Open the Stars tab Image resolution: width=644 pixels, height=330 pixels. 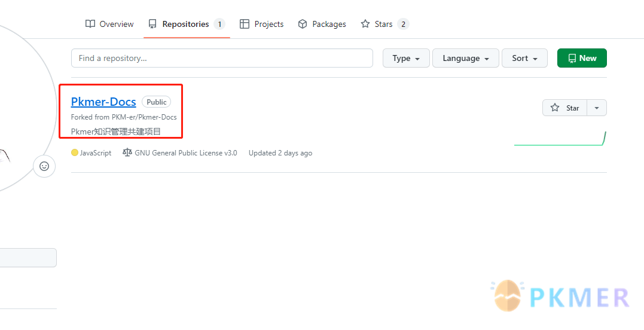(x=384, y=25)
